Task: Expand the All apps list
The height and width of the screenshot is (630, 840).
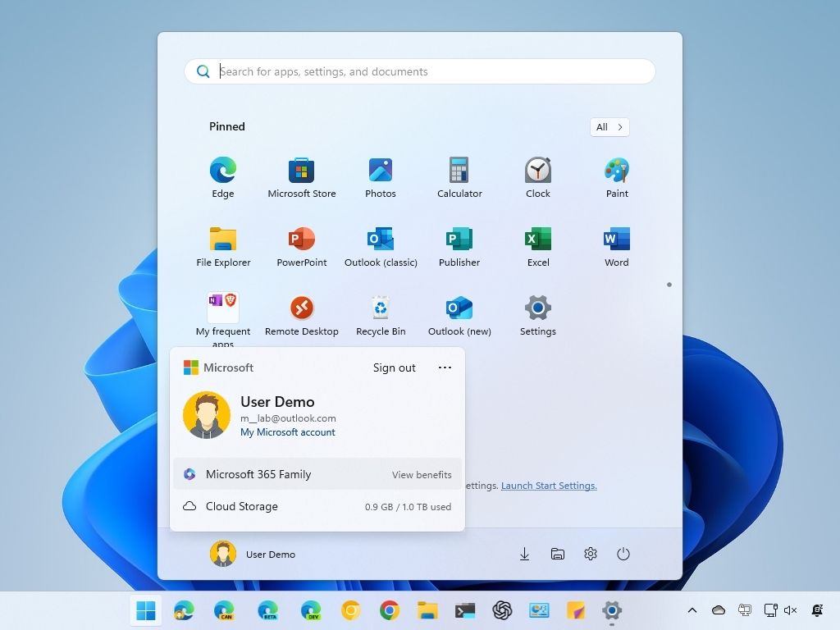Action: coord(609,127)
